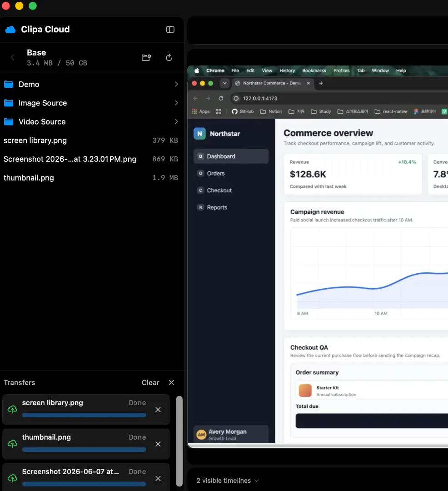Open Avery Morgan profile card

tap(231, 434)
